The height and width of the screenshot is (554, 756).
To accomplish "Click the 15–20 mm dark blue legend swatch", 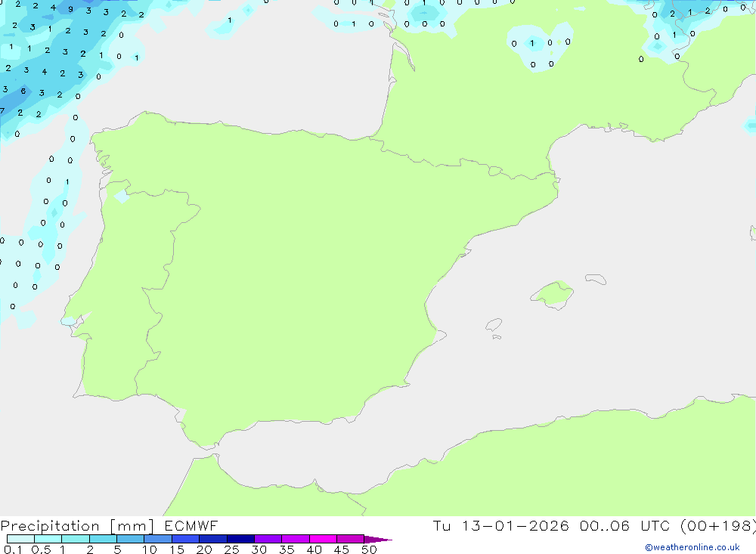I will coord(186,539).
